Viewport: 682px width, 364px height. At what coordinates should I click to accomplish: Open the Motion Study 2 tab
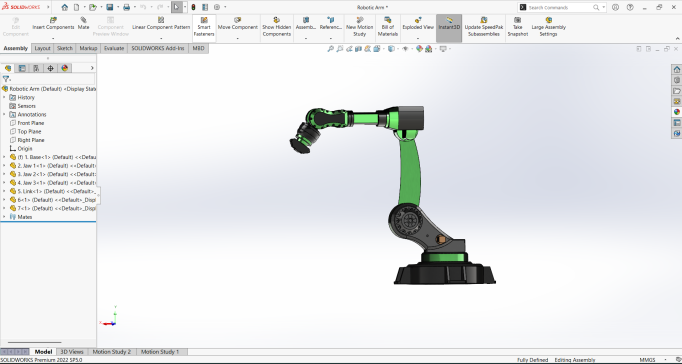[112, 351]
